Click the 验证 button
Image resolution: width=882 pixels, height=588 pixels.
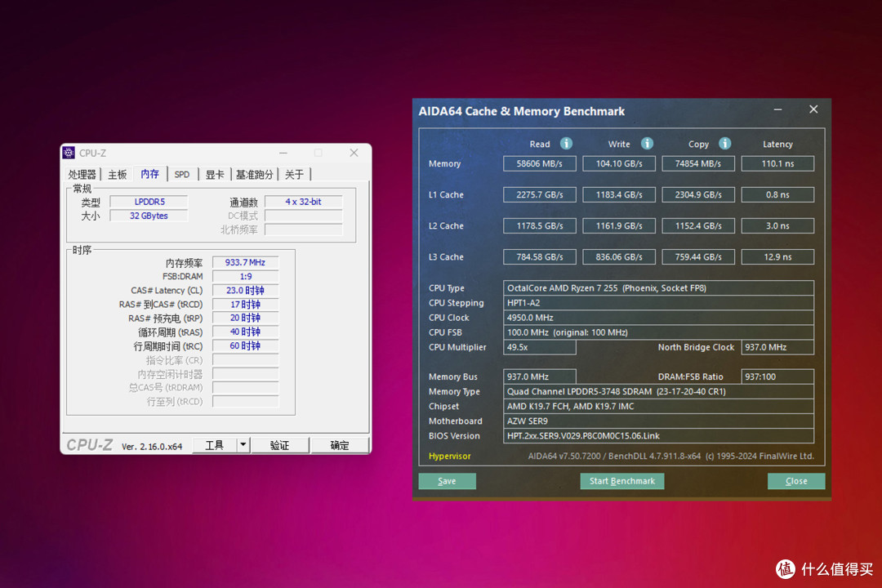pos(279,445)
